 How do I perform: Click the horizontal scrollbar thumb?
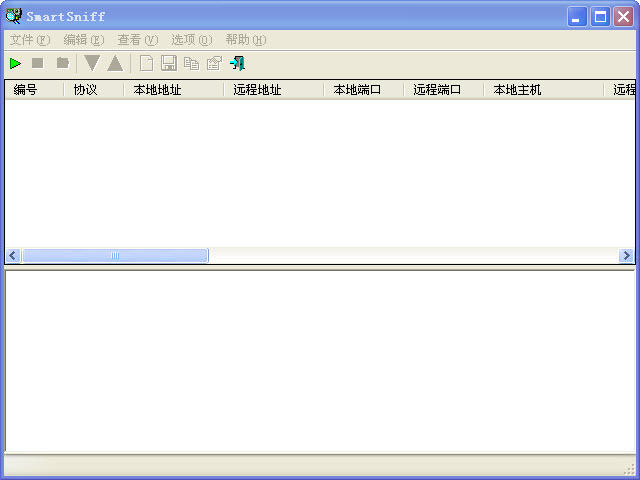tap(115, 256)
